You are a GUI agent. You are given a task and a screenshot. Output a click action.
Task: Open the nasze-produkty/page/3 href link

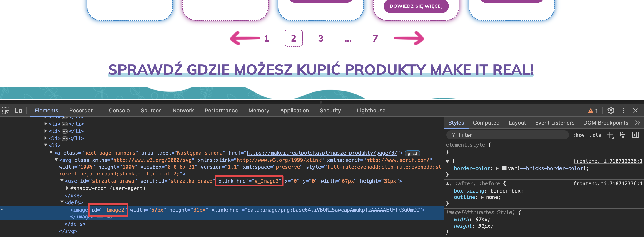322,153
